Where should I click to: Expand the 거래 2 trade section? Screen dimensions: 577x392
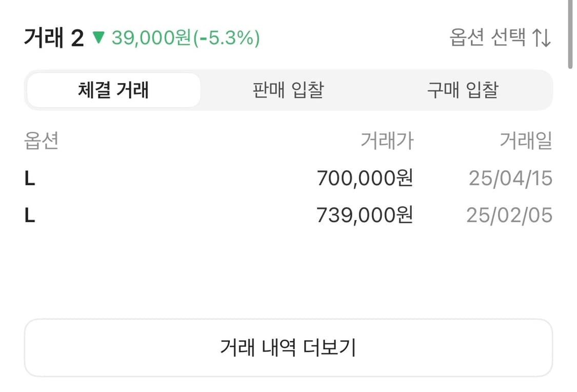[x=54, y=37]
